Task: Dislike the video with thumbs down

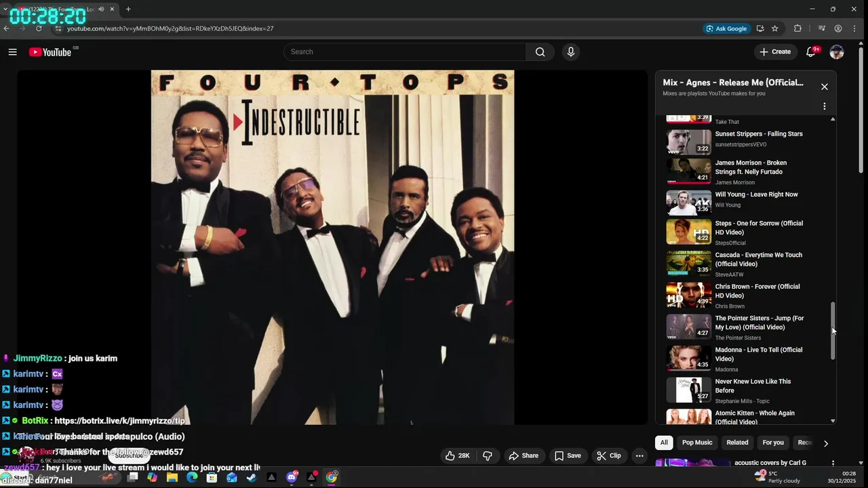Action: click(487, 455)
